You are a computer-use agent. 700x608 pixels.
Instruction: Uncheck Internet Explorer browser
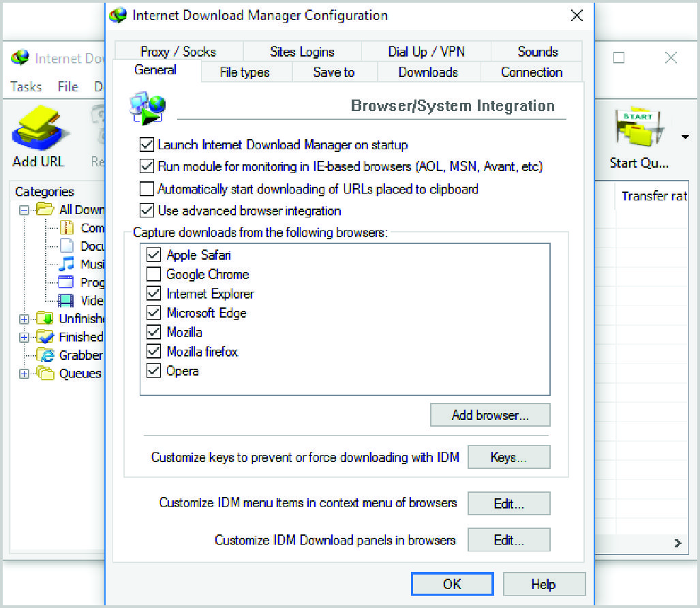pyautogui.click(x=153, y=293)
